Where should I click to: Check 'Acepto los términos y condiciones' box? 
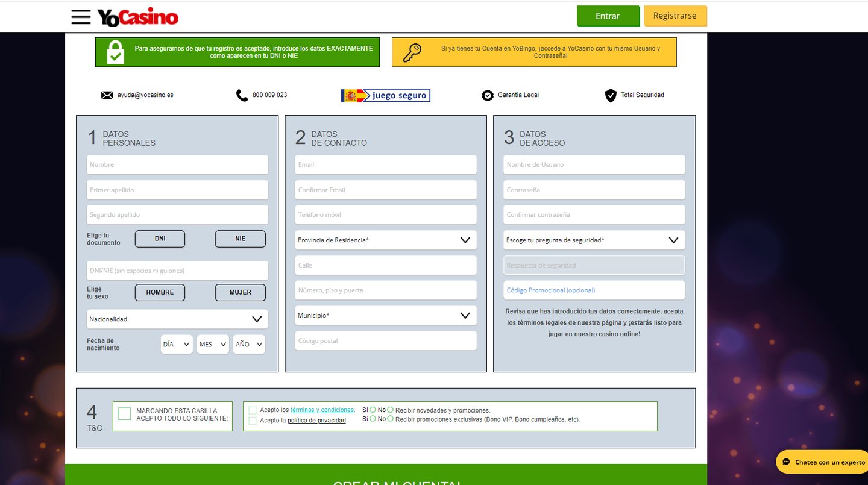pos(253,410)
